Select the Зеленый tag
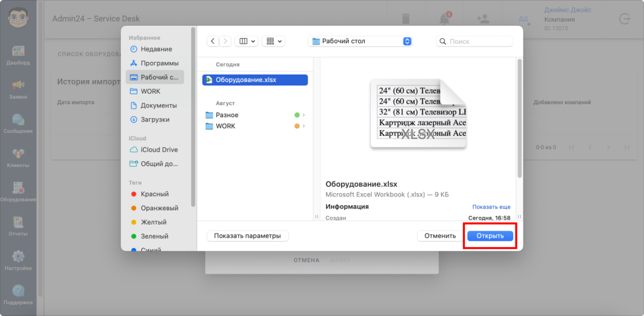 click(155, 236)
